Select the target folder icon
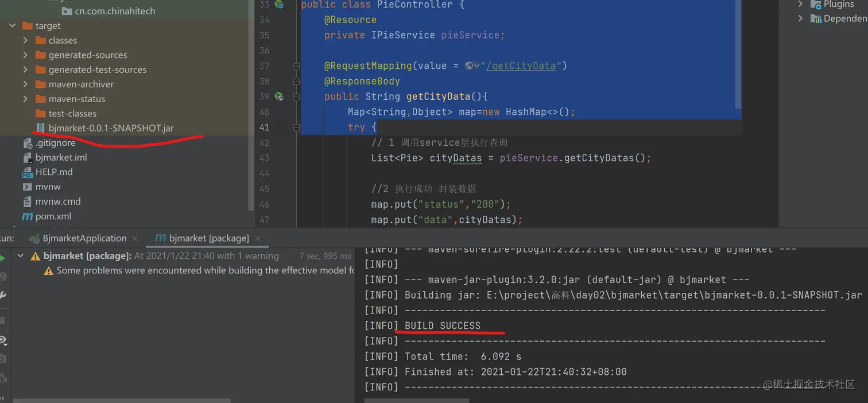This screenshot has width=868, height=403. (27, 26)
